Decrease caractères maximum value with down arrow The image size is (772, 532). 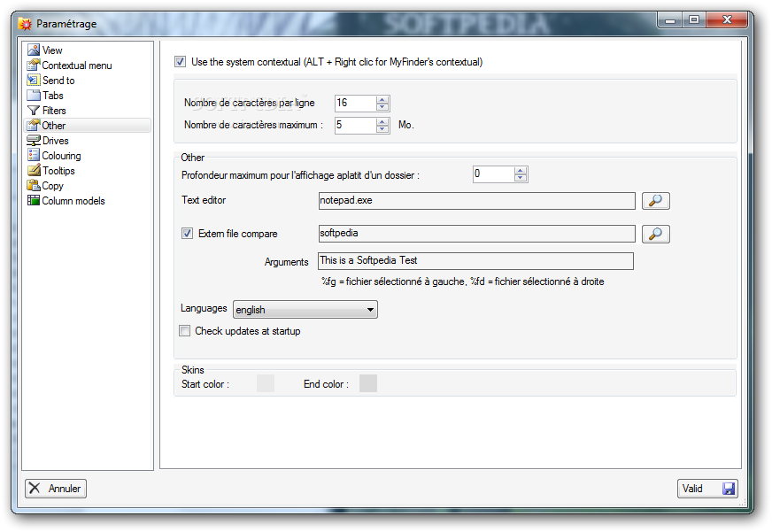pyautogui.click(x=382, y=129)
